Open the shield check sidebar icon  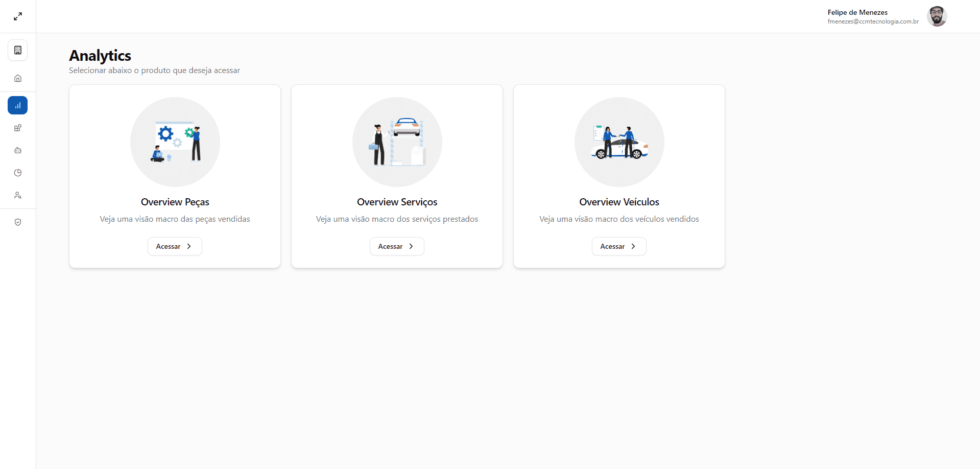click(18, 222)
